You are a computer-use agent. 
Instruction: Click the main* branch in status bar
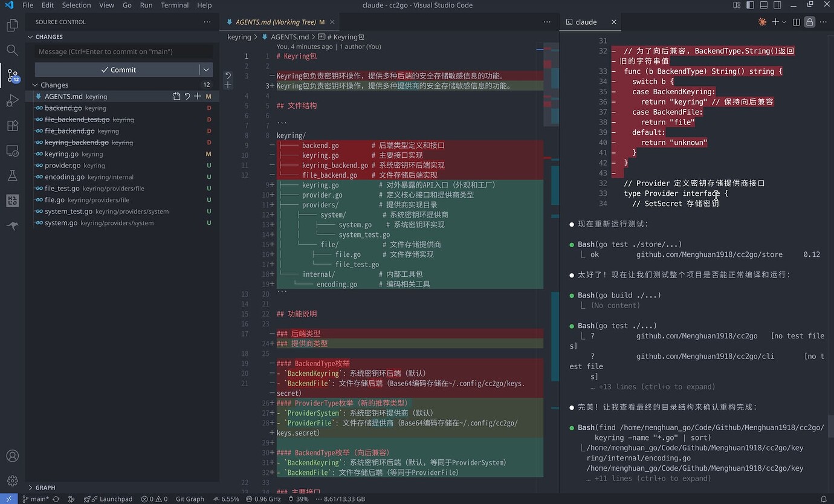click(36, 499)
